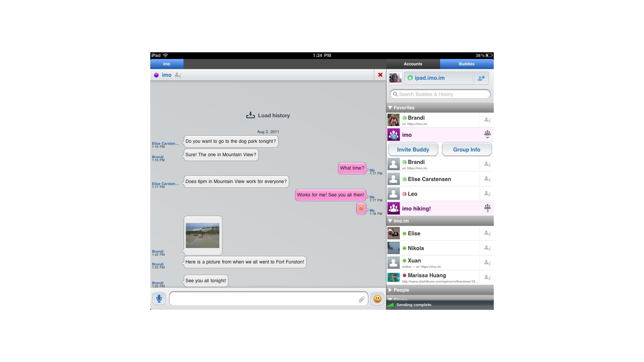Click the signal strength status icon
Screen dimensions: 644x362
pyautogui.click(x=390, y=305)
